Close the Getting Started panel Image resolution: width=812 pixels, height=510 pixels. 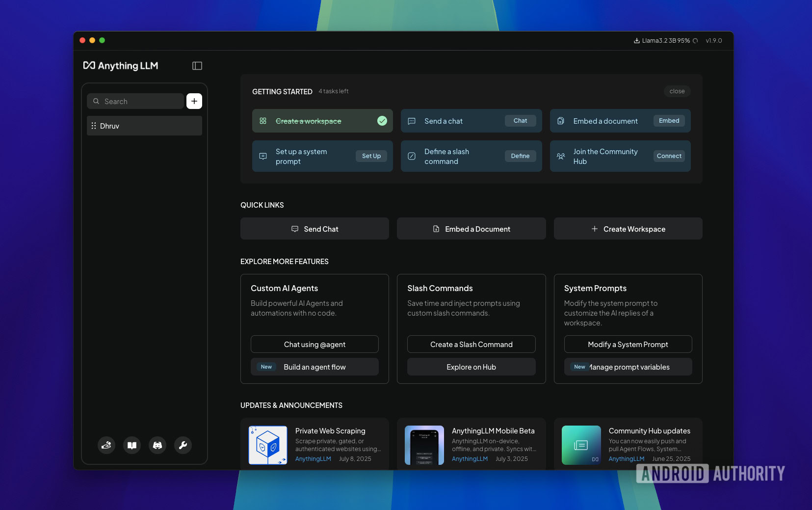(677, 91)
